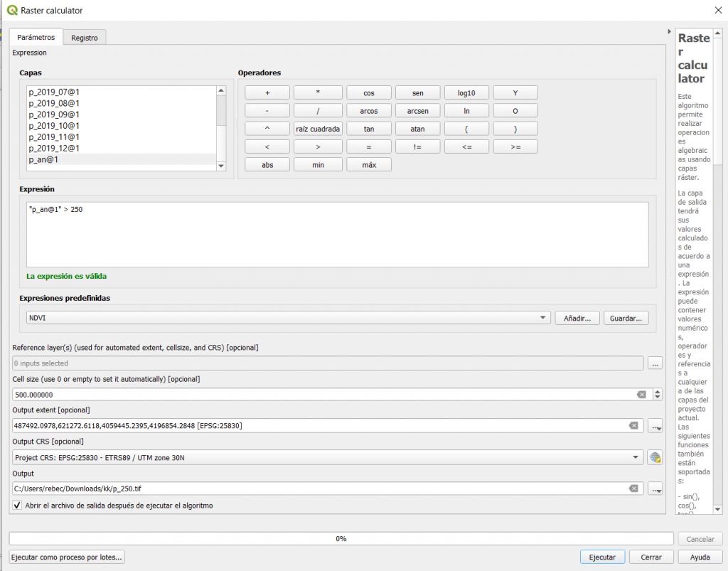Browse for output file location
The width and height of the screenshot is (728, 571).
click(x=655, y=489)
